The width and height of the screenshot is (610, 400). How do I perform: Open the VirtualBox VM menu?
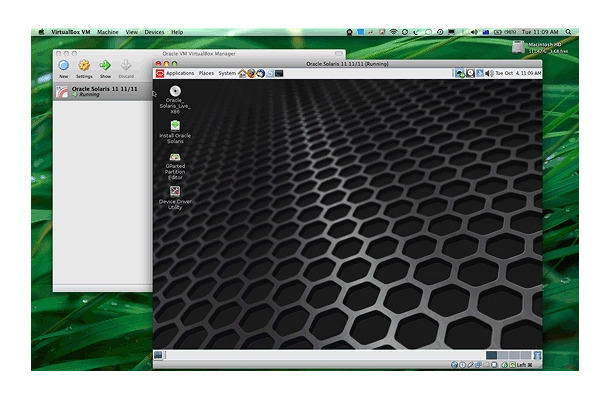point(70,32)
